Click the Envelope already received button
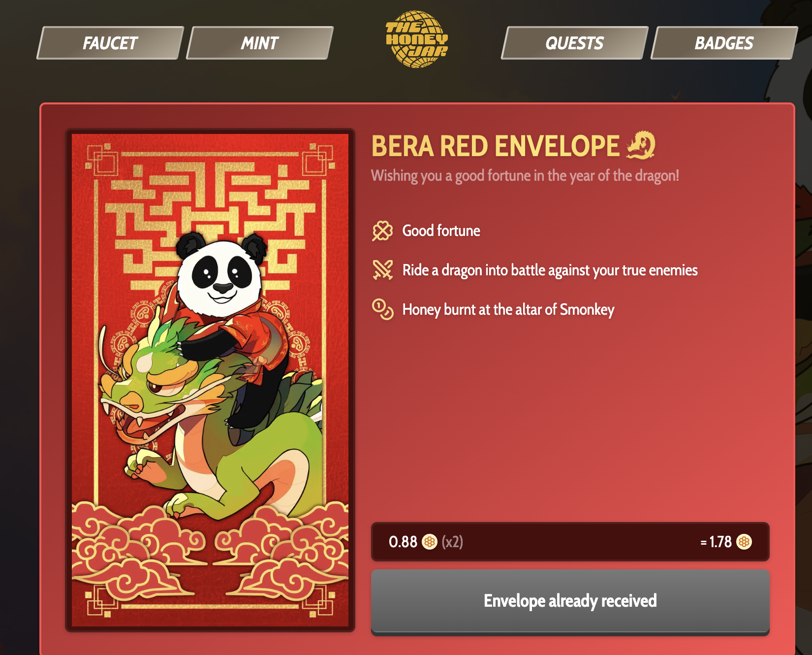 570,601
